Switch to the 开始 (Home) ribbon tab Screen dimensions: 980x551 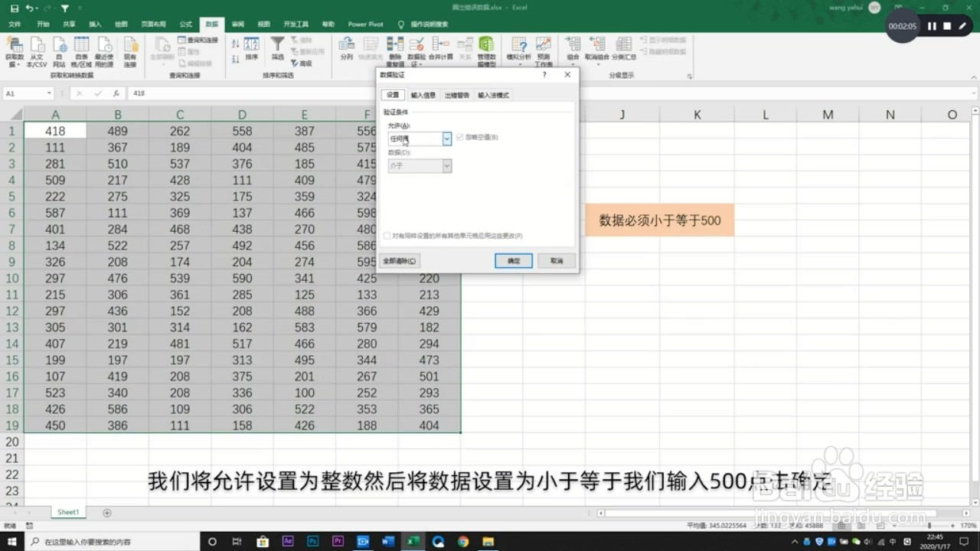pyautogui.click(x=43, y=24)
